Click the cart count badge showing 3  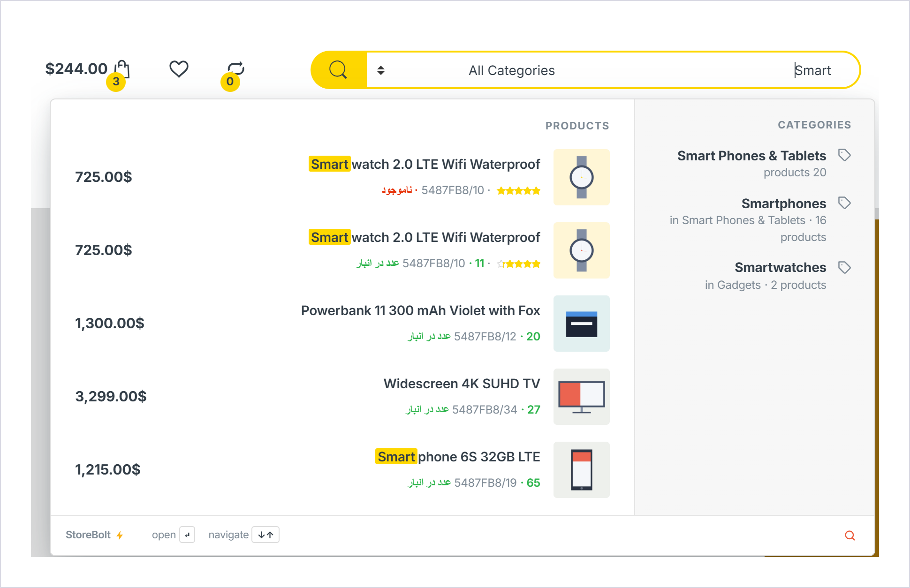(x=116, y=82)
